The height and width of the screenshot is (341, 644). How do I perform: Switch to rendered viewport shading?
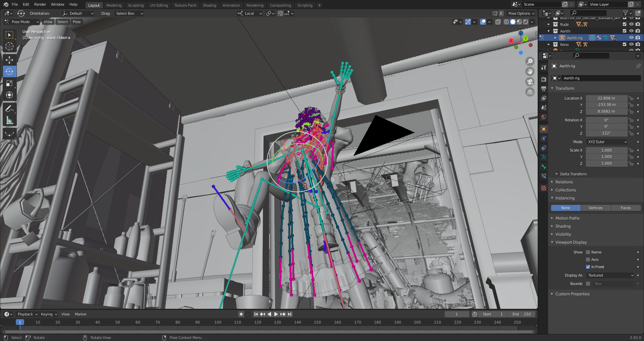click(x=526, y=22)
